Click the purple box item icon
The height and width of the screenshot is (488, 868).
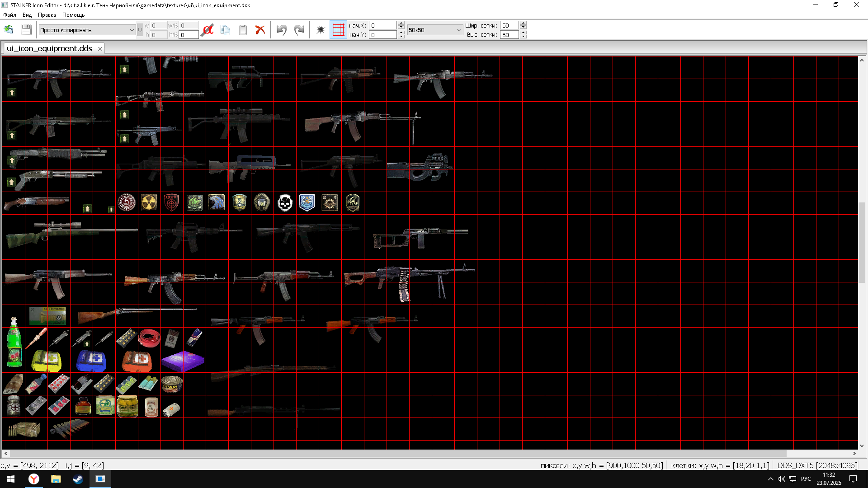[183, 361]
